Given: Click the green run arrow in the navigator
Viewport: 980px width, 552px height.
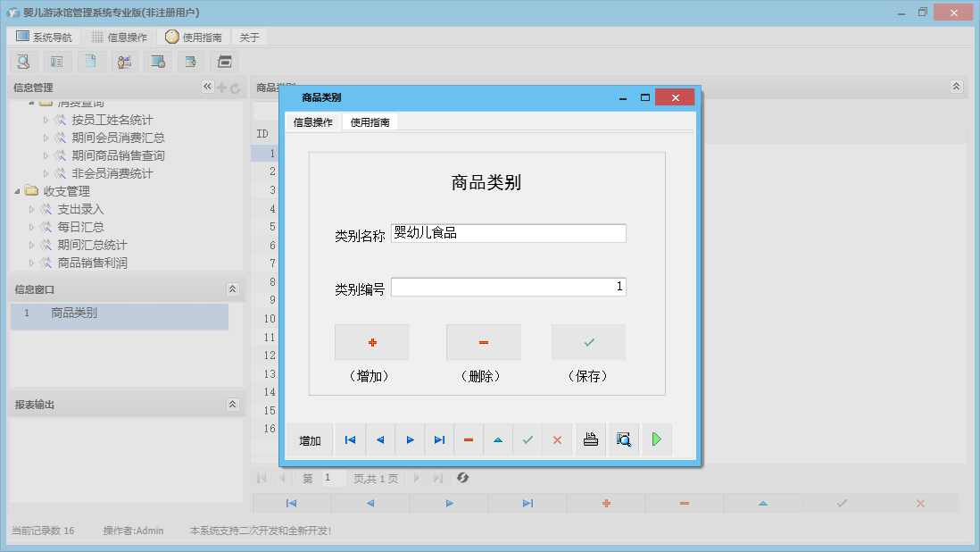Looking at the screenshot, I should point(657,439).
